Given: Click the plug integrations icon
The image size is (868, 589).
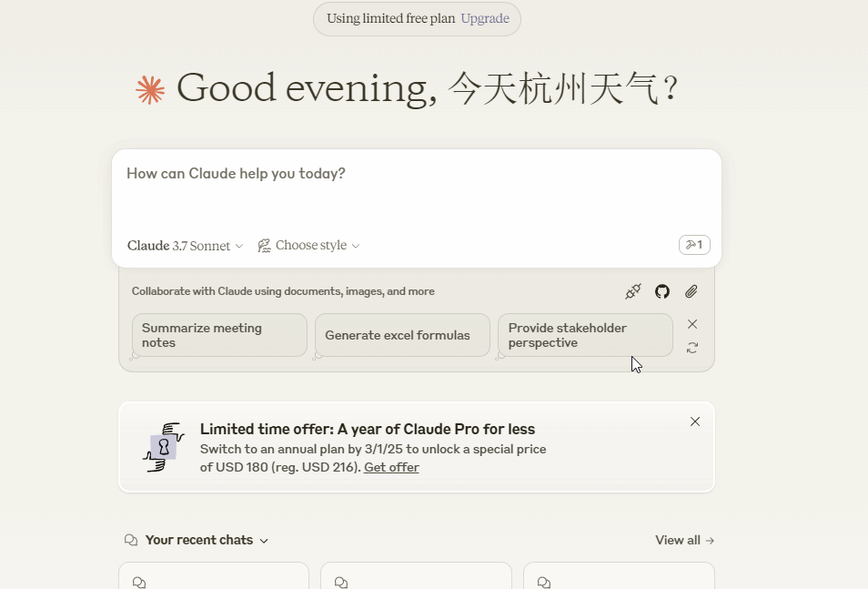Looking at the screenshot, I should click(632, 291).
